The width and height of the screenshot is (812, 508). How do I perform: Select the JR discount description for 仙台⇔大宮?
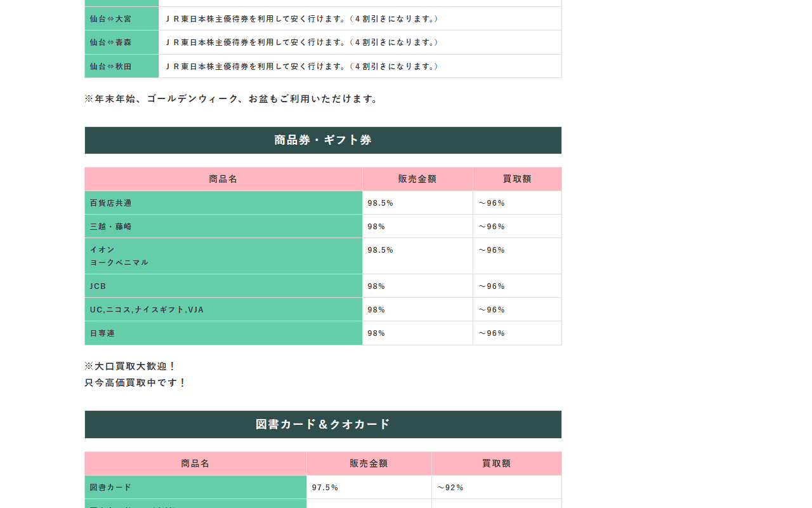(x=302, y=19)
